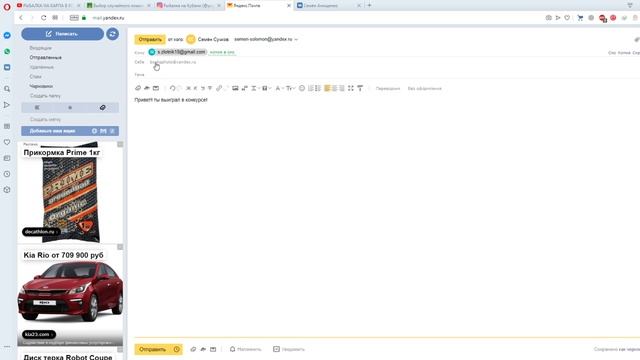Open search from the Opera sidebar
This screenshot has width=640, height=360.
tap(7, 89)
